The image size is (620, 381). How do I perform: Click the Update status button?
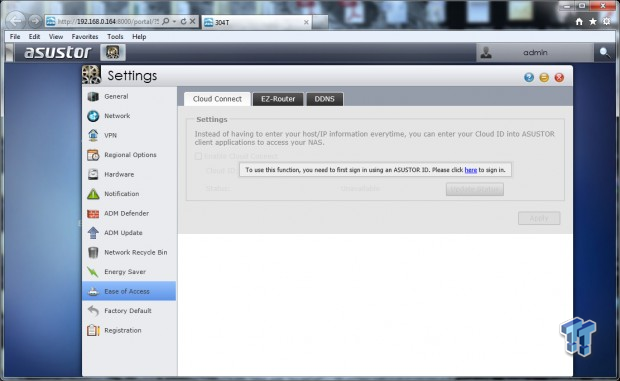tap(474, 189)
